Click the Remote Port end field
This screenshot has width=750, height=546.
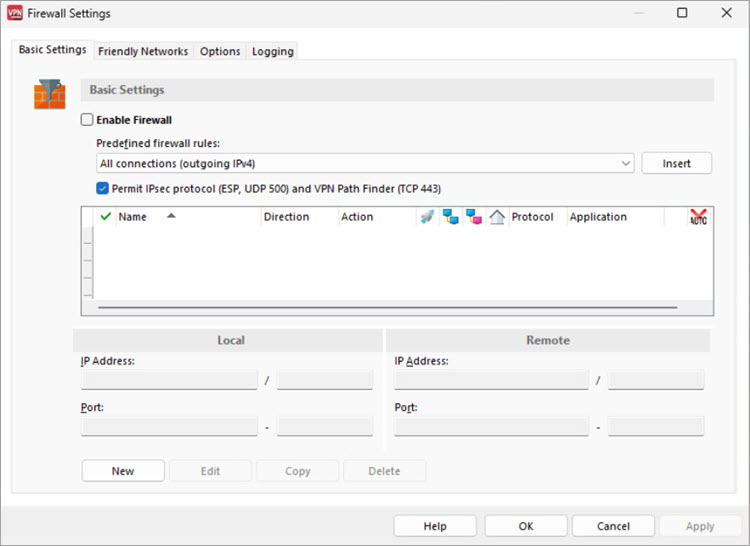656,426
